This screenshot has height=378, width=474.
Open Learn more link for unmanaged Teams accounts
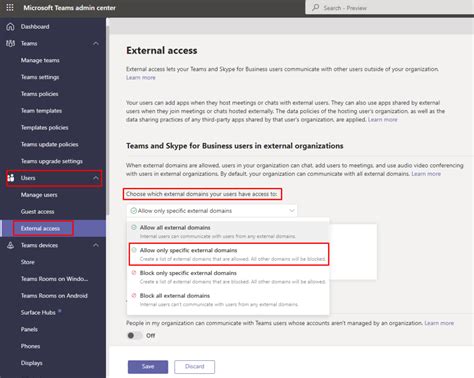[x=439, y=323]
